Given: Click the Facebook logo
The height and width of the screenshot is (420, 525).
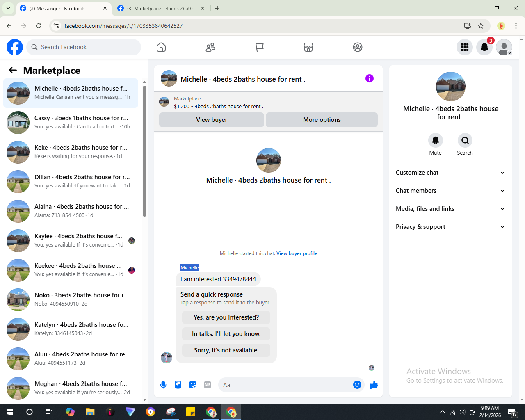Looking at the screenshot, I should click(x=15, y=47).
